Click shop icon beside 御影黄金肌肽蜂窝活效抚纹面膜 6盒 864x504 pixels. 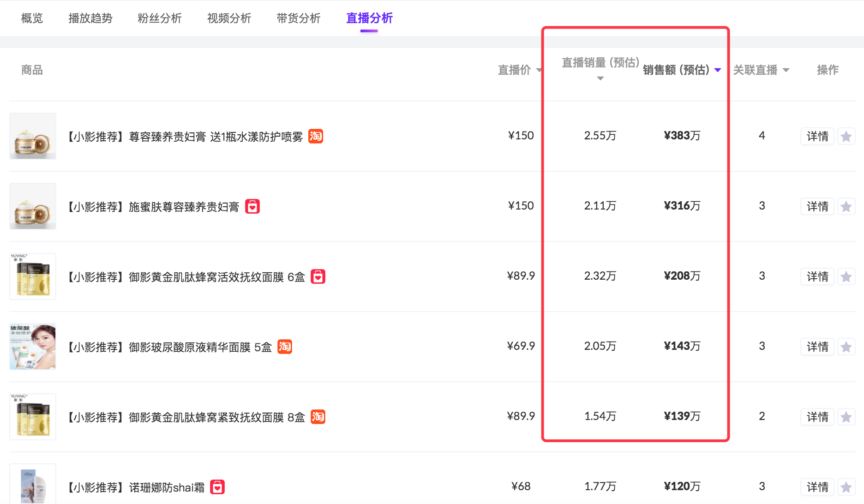318,276
